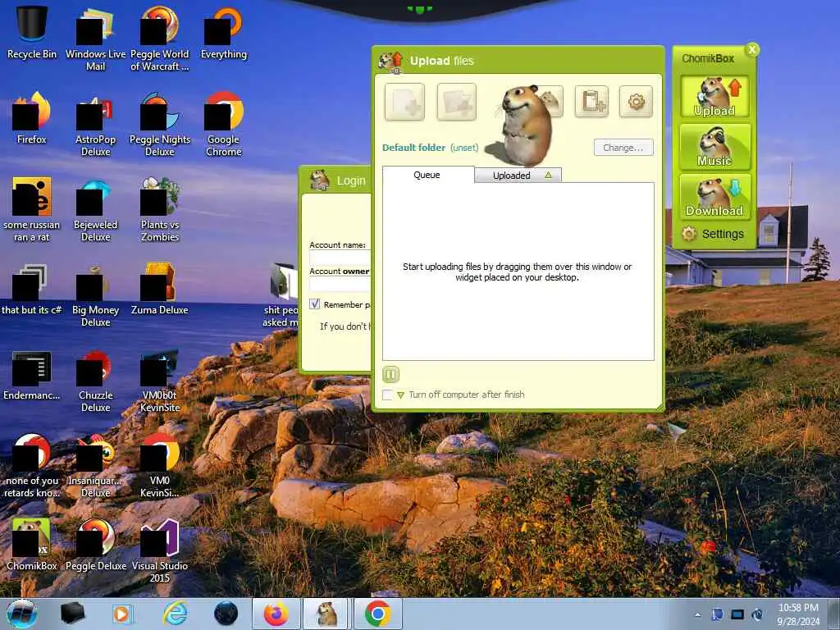840x630 pixels.
Task: Click Change default folder button
Action: point(623,148)
